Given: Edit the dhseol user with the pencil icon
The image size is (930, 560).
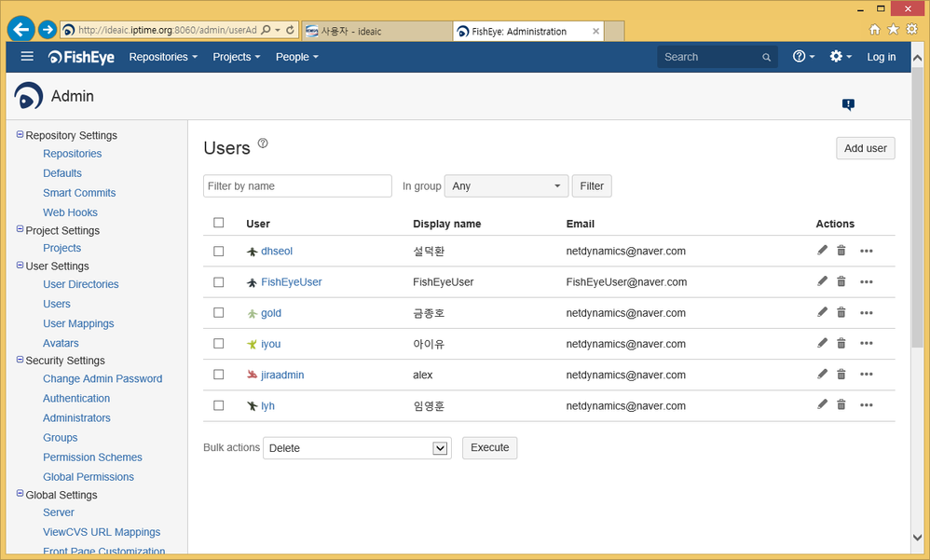Looking at the screenshot, I should tap(822, 250).
